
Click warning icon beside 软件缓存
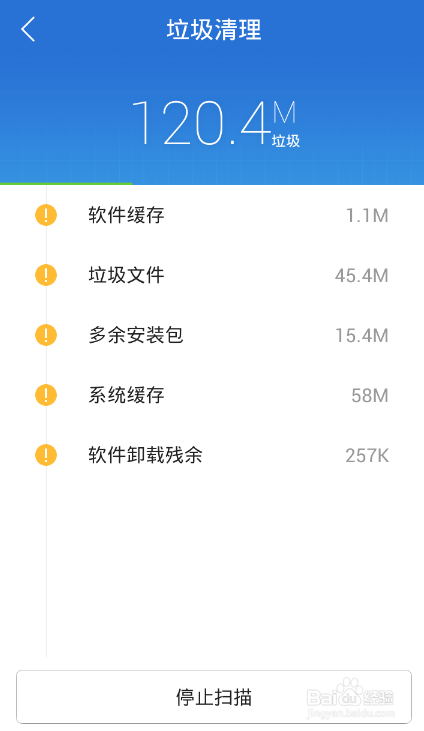tap(46, 215)
